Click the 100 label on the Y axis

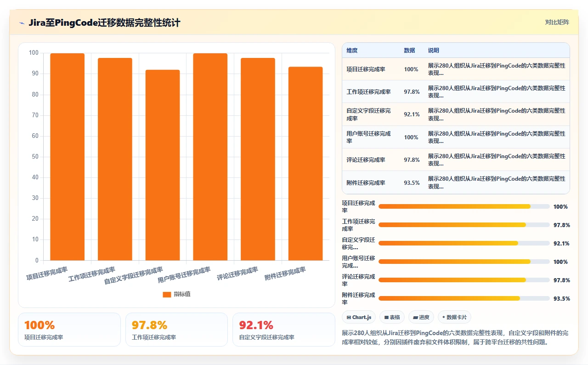(34, 53)
